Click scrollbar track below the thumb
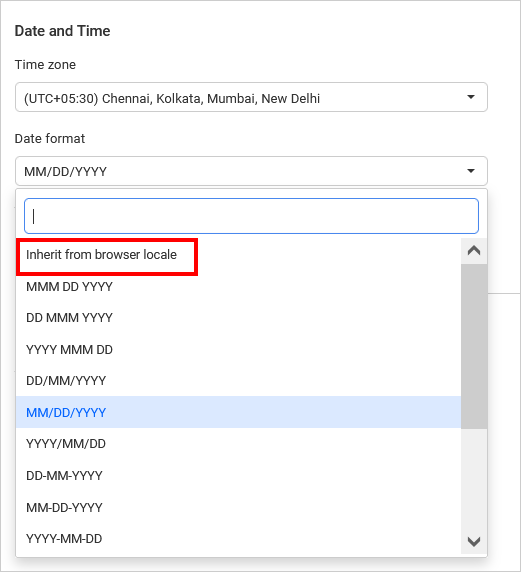521x572 pixels. (474, 479)
